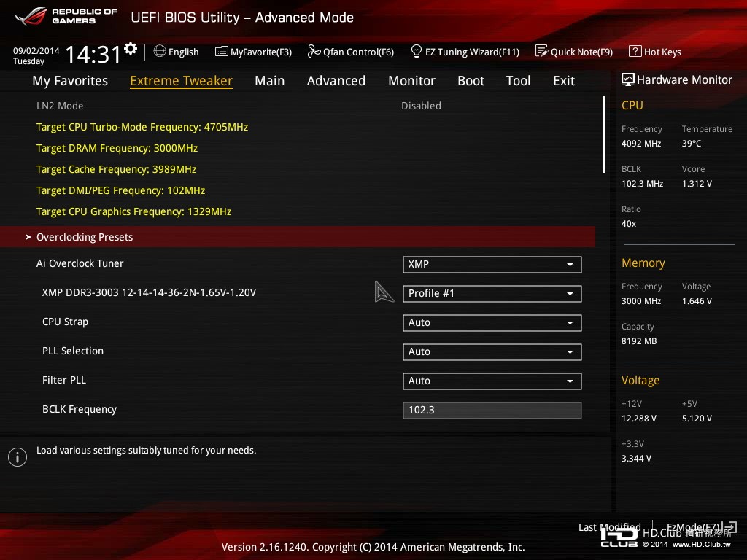Viewport: 747px width, 560px height.
Task: Click the Republic of Gamers logo
Action: [x=66, y=16]
